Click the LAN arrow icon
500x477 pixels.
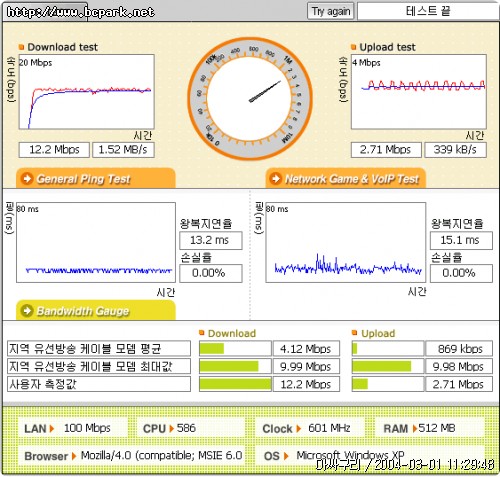tap(52, 428)
